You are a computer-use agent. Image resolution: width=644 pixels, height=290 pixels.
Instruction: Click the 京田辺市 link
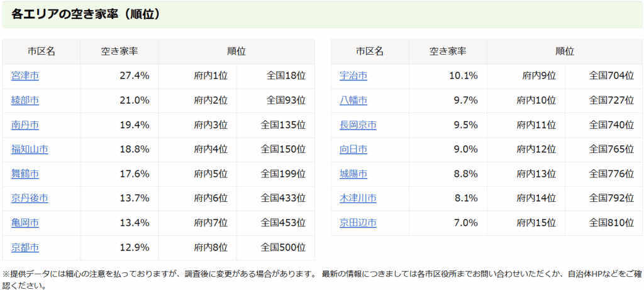coord(358,223)
